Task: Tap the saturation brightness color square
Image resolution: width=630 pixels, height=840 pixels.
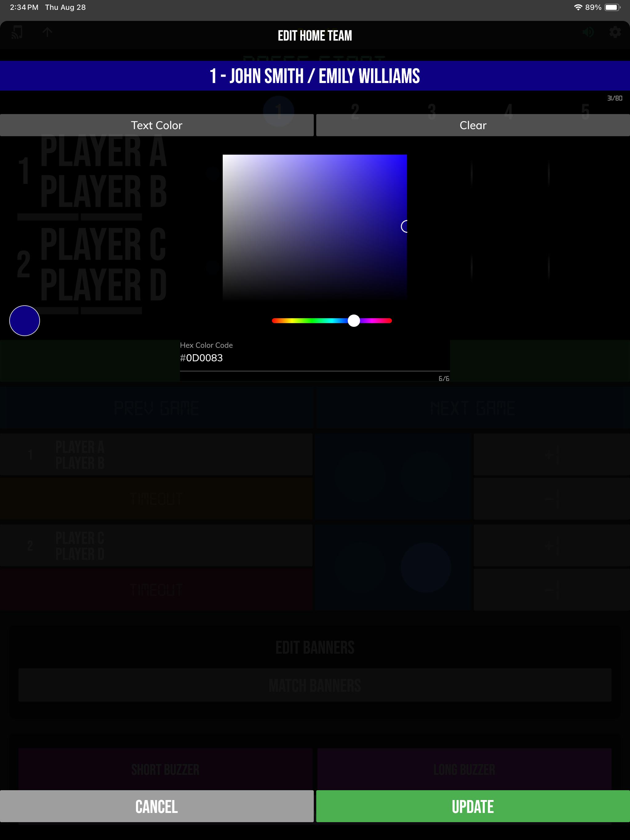Action: pos(315,228)
